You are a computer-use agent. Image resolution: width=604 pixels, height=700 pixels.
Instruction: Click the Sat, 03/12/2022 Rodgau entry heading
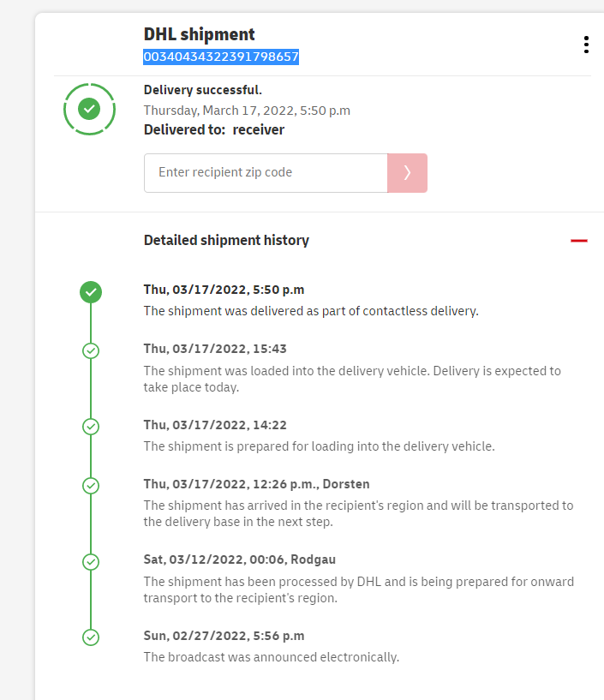tap(239, 559)
